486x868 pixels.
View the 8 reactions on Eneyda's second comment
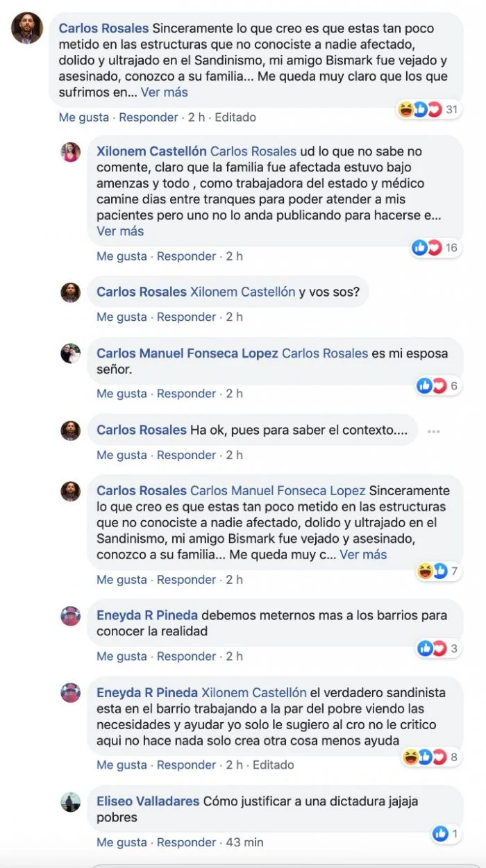[432, 757]
